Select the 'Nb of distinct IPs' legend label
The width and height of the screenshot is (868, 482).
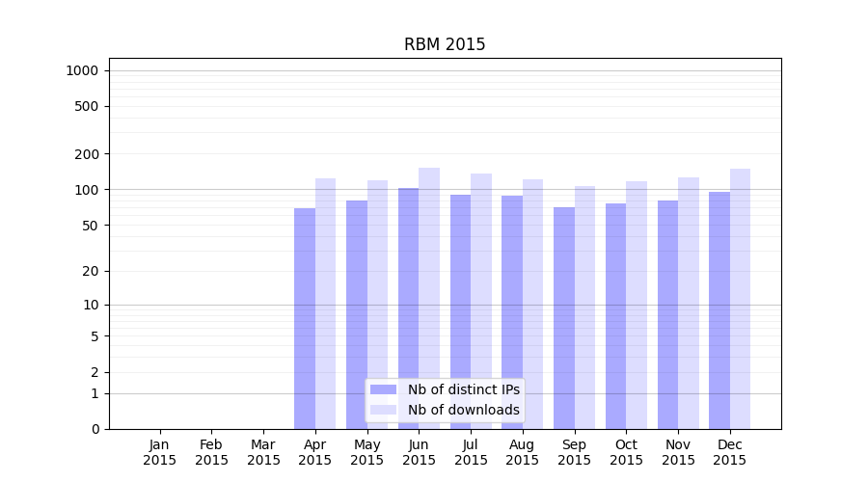463,389
